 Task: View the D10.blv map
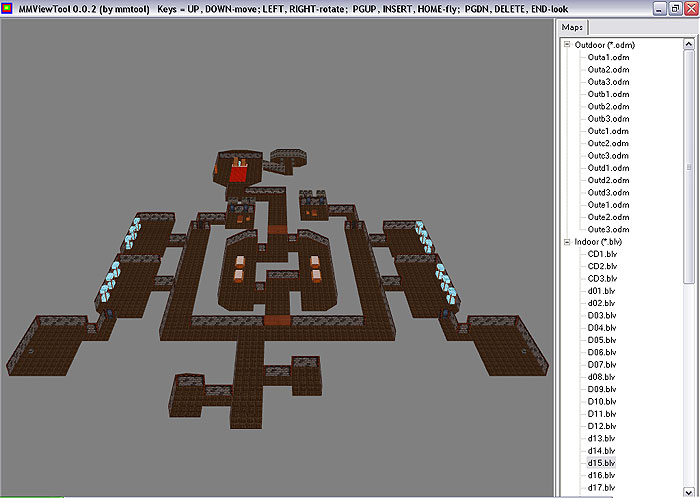[x=602, y=402]
